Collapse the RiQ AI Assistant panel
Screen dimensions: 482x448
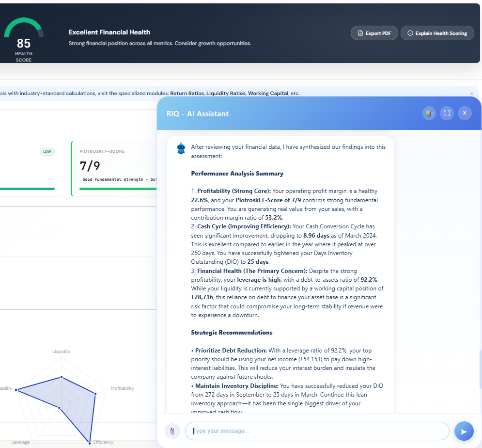tap(464, 113)
